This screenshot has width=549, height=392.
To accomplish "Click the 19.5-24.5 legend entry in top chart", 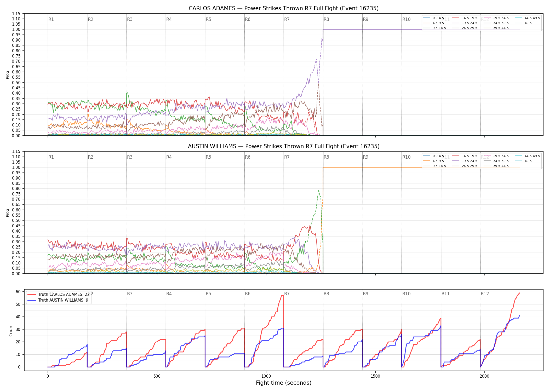I will tap(465, 23).
